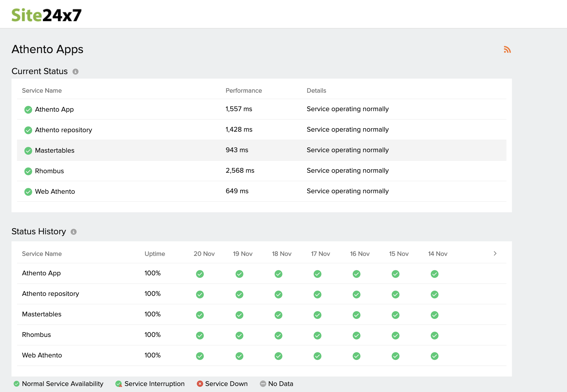Click Web Athento 20 Nov status icon

[200, 356]
